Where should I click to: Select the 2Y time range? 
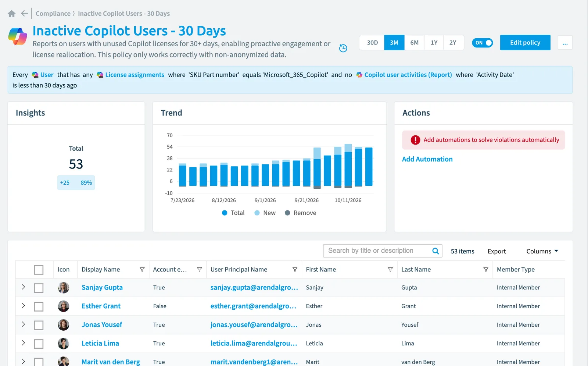point(453,43)
